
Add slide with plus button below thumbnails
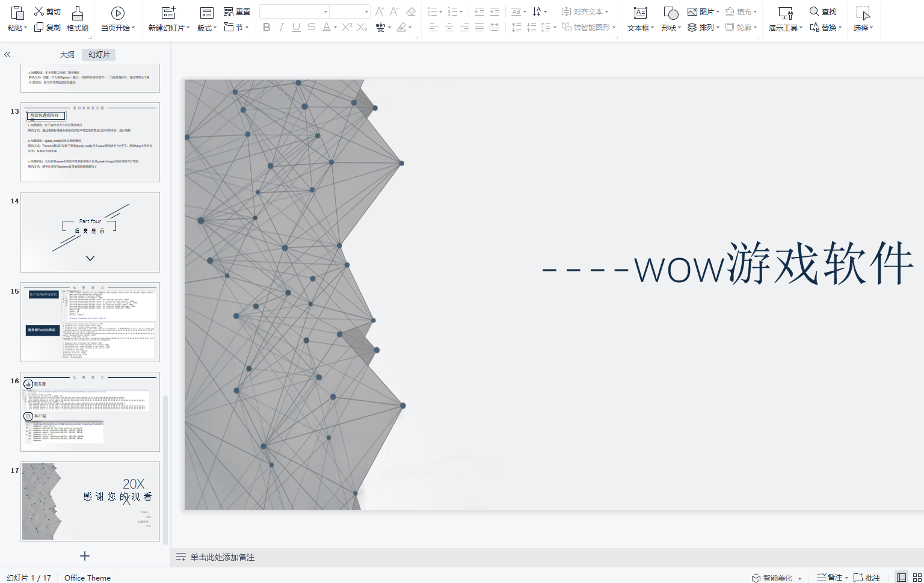point(85,556)
